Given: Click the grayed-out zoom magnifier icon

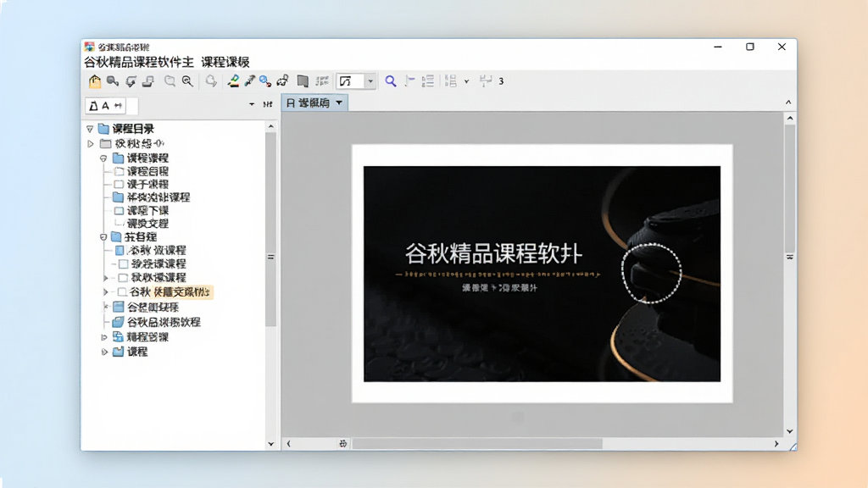Looking at the screenshot, I should pos(170,81).
